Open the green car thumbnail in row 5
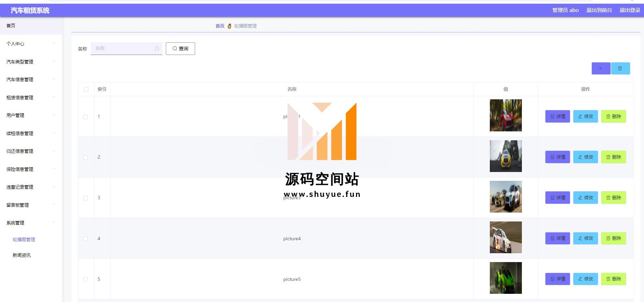The width and height of the screenshot is (644, 302). 506,278
